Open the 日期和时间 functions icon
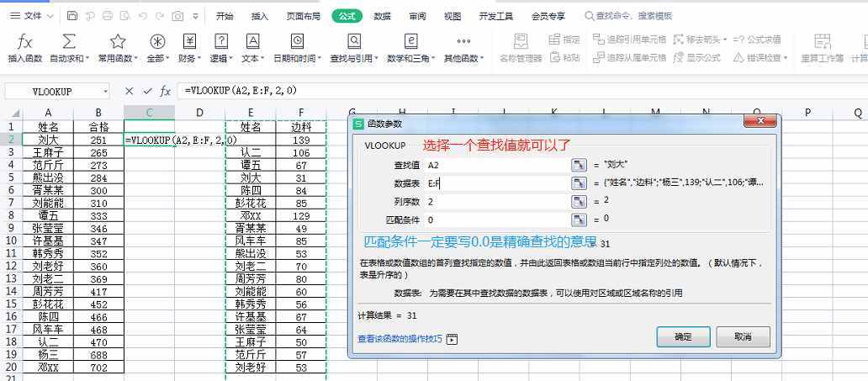This screenshot has height=381, width=868. (x=297, y=41)
